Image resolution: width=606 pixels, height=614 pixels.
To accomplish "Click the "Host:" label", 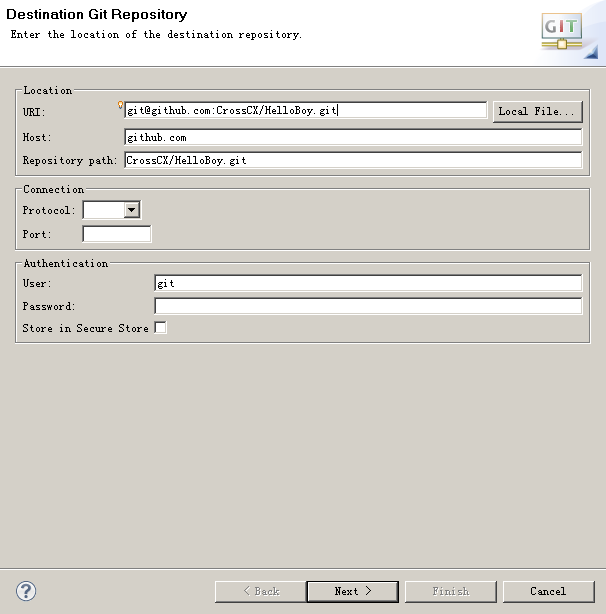I will point(37,137).
